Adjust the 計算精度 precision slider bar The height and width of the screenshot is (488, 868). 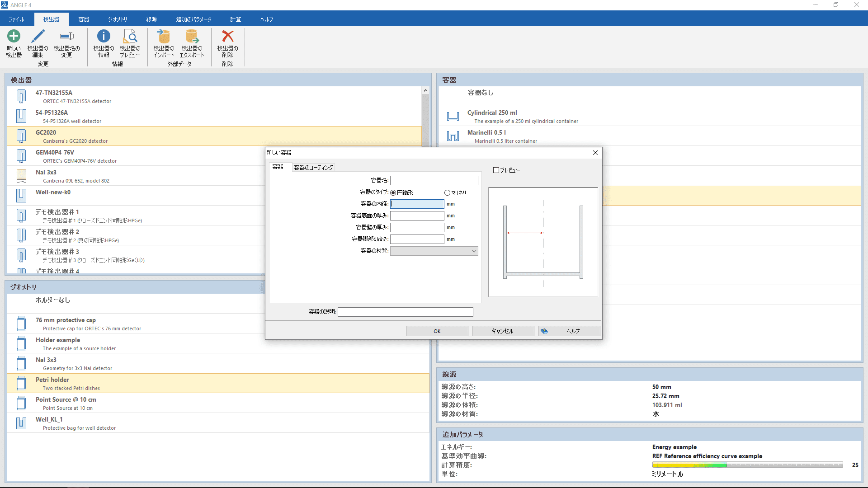[747, 465]
